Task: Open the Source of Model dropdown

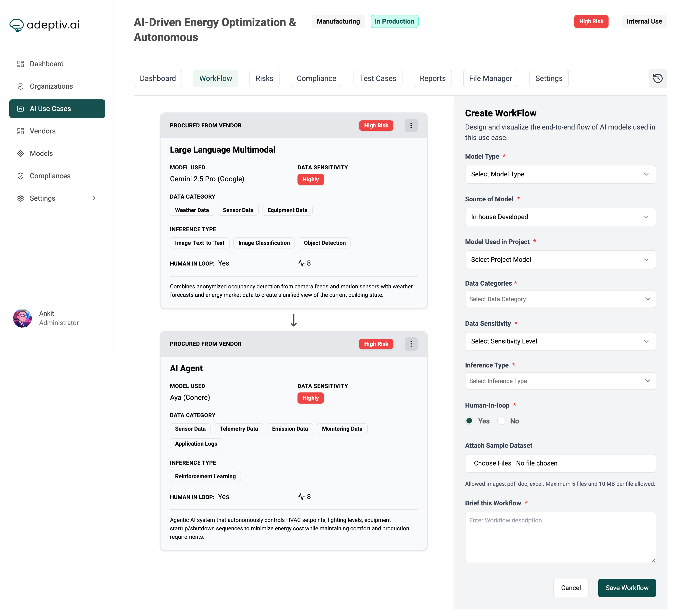Action: click(560, 217)
